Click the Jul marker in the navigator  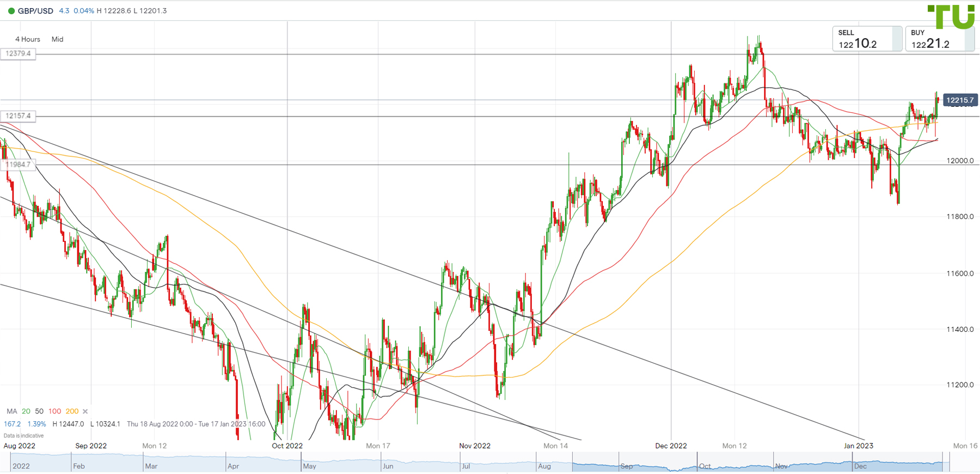tap(466, 466)
